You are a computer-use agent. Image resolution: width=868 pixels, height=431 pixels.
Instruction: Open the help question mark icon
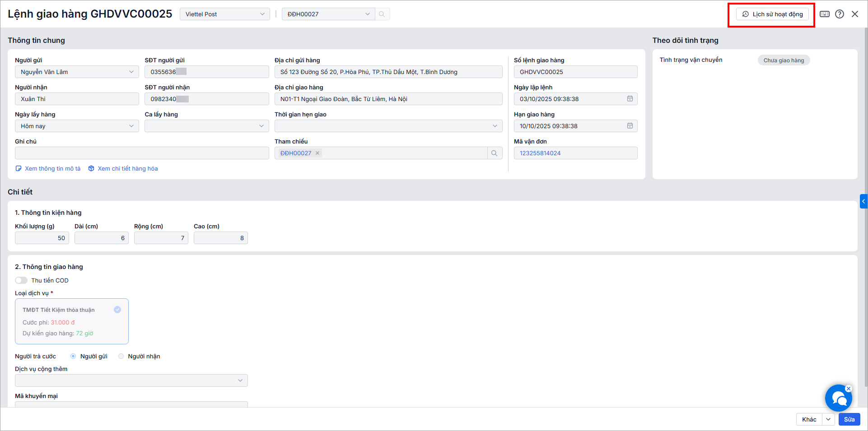[840, 14]
